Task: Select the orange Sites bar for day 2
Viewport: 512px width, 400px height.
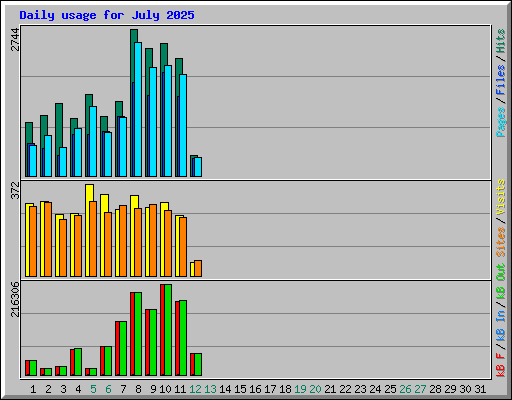Action: [x=48, y=239]
